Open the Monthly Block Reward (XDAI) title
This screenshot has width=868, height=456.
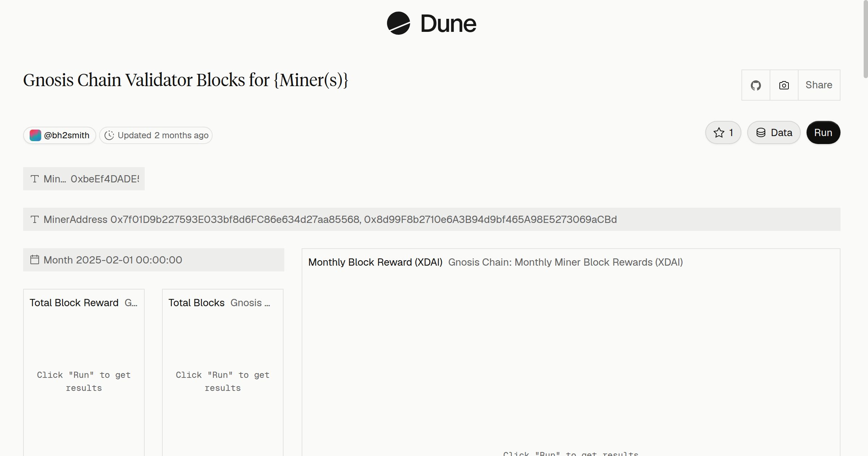point(375,262)
